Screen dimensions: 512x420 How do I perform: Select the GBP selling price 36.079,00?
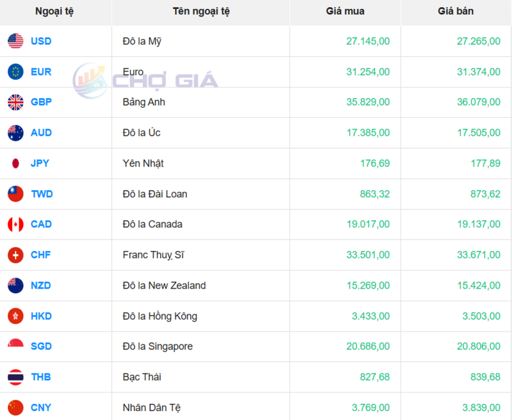click(478, 102)
